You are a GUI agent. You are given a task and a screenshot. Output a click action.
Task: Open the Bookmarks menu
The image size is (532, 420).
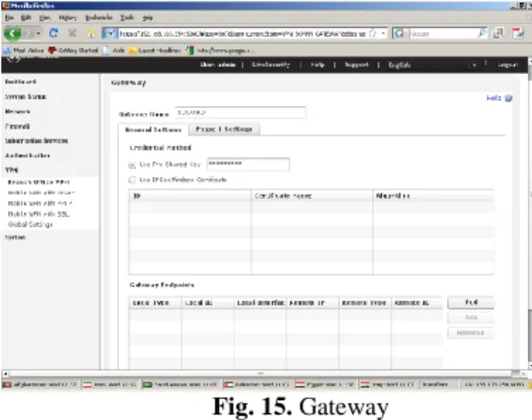click(x=98, y=18)
